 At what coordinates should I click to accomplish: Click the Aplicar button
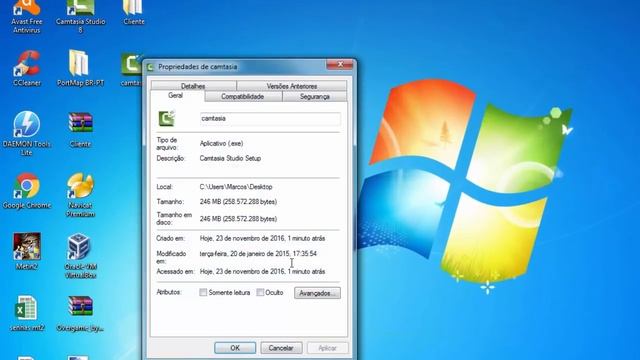(327, 348)
